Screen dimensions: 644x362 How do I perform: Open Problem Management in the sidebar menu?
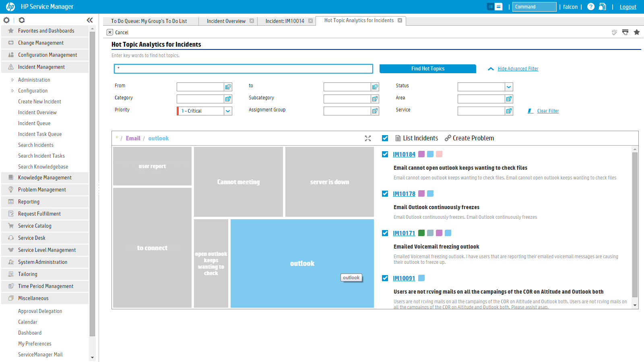tap(42, 190)
